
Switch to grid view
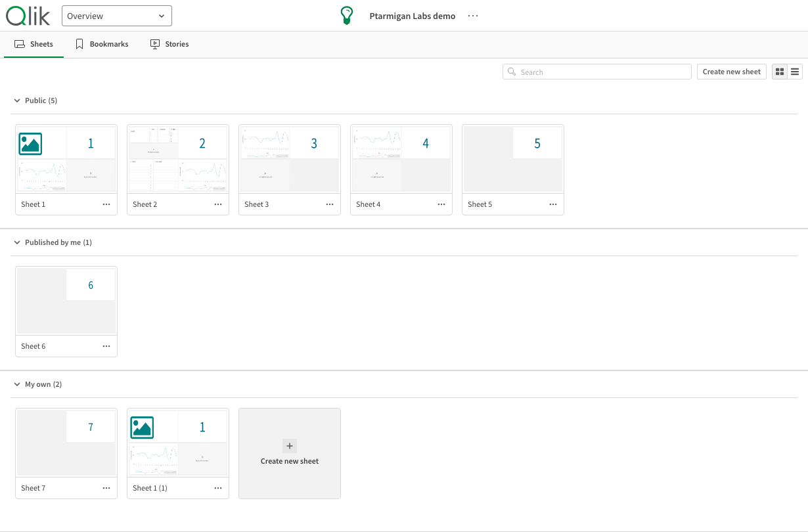[x=780, y=72]
